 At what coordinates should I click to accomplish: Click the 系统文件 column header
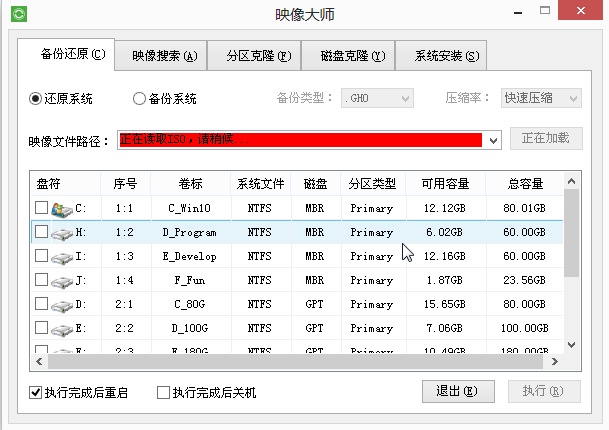[x=261, y=184]
